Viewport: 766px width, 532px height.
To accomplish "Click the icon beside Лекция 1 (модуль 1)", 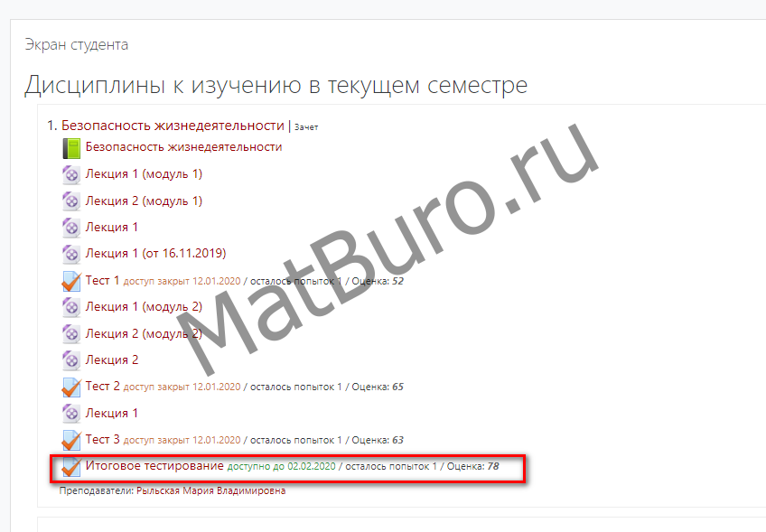I will (71, 174).
